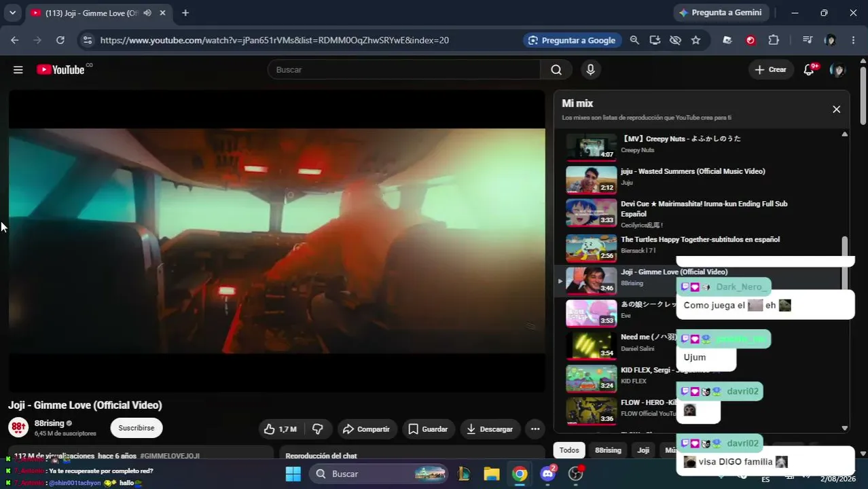Mute tab via speaker icon on tab
This screenshot has width=868, height=489.
147,13
